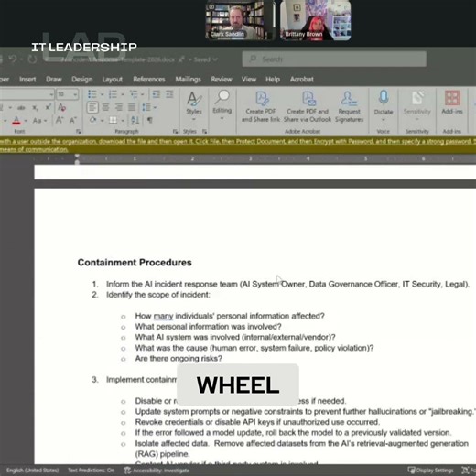
Task: Click Accessibility: Investigate status button
Action: tap(157, 471)
